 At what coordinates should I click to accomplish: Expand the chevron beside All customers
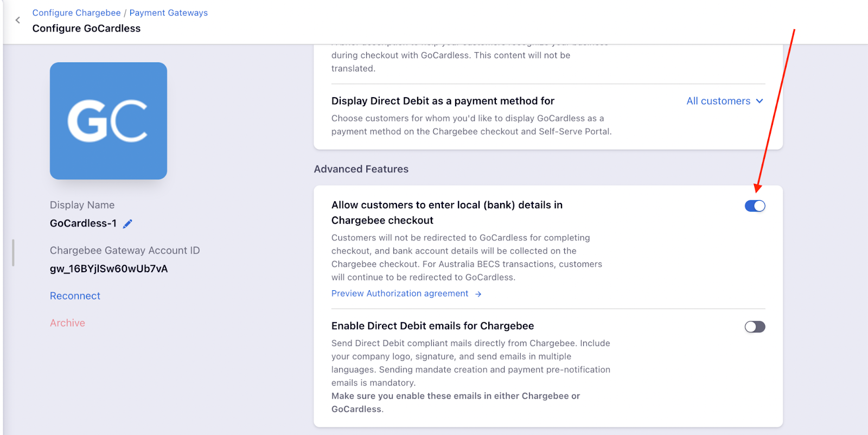(759, 101)
